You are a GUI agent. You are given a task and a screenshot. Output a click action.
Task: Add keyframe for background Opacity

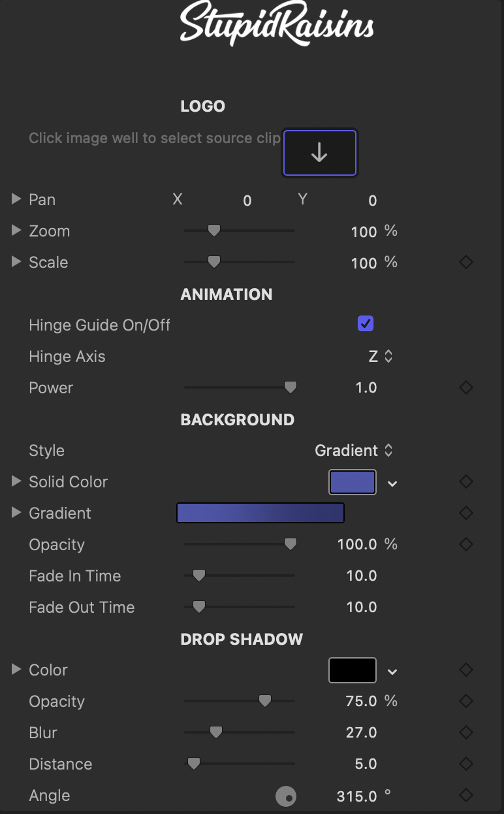(x=466, y=544)
